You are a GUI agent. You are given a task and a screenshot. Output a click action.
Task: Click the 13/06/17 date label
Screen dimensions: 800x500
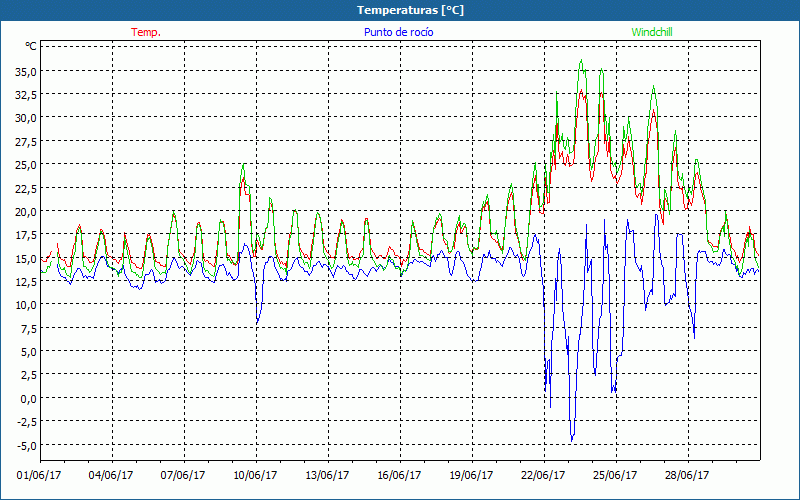pyautogui.click(x=327, y=475)
